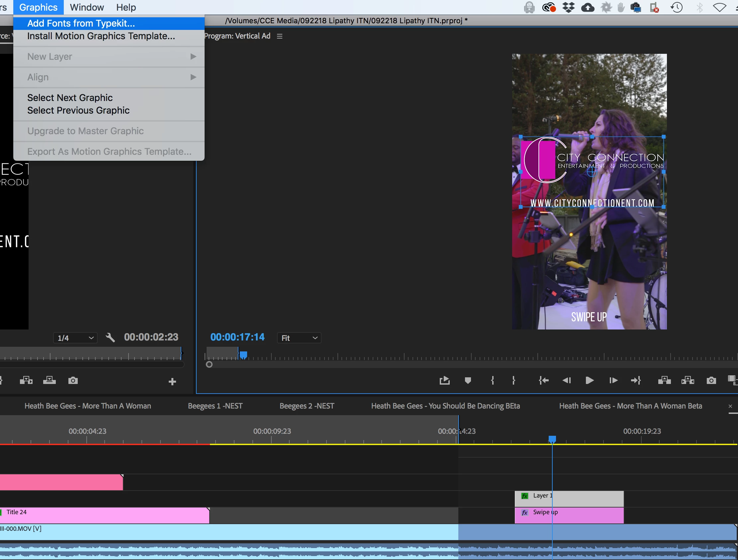The image size is (738, 560).
Task: Select Install Motion Graphics Template menu item
Action: [101, 36]
